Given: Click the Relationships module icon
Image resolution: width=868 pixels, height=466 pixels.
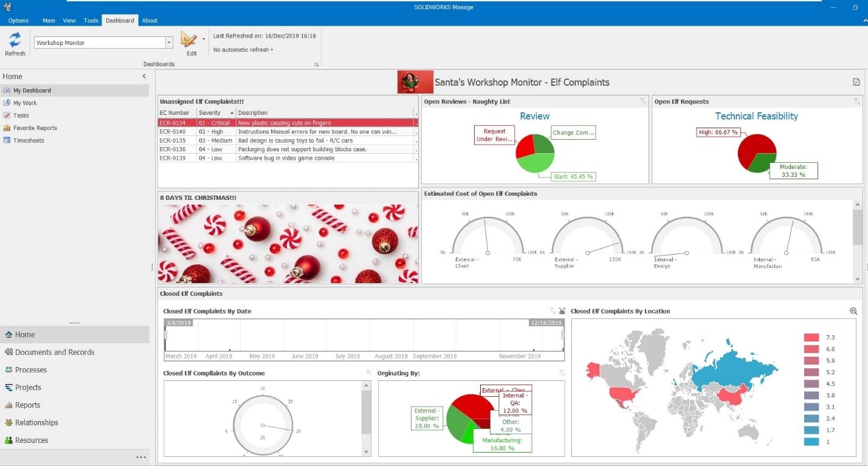Looking at the screenshot, I should tap(9, 422).
